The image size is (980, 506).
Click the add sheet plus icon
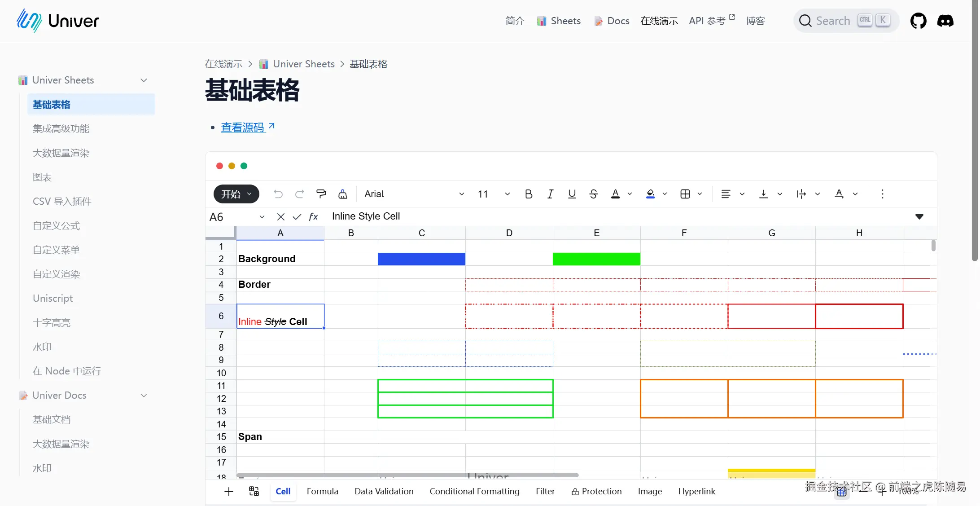(229, 492)
